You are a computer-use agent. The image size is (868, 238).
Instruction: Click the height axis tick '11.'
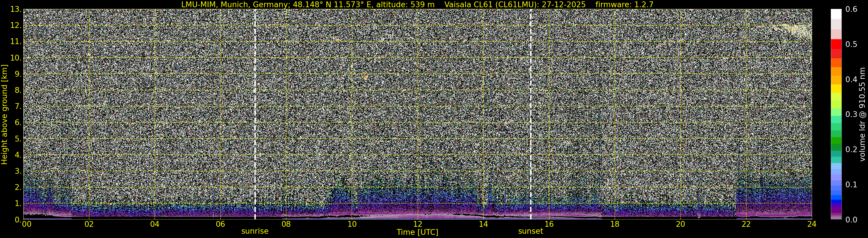tap(16, 42)
